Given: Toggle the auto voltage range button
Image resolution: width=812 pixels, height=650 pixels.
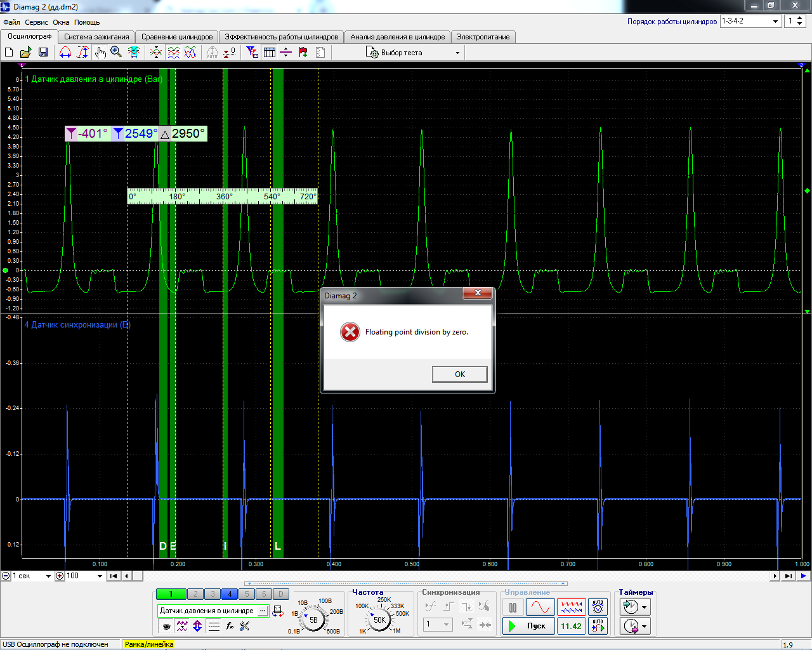Looking at the screenshot, I should point(598,607).
